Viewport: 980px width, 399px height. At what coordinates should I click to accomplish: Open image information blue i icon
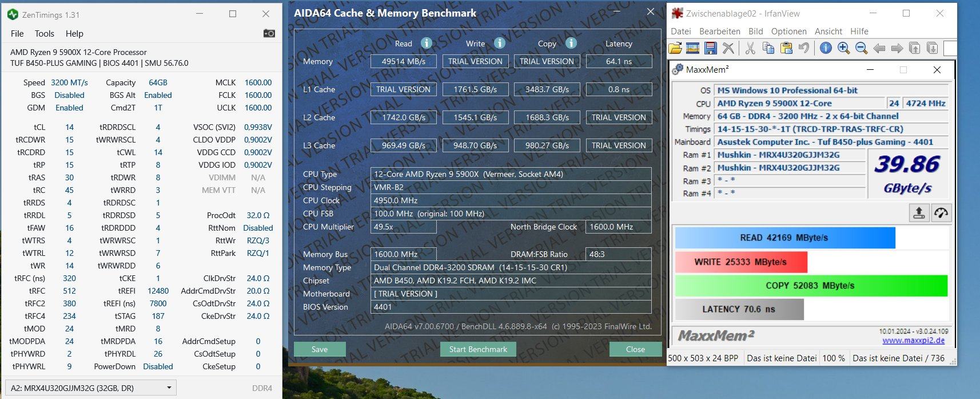[x=826, y=48]
